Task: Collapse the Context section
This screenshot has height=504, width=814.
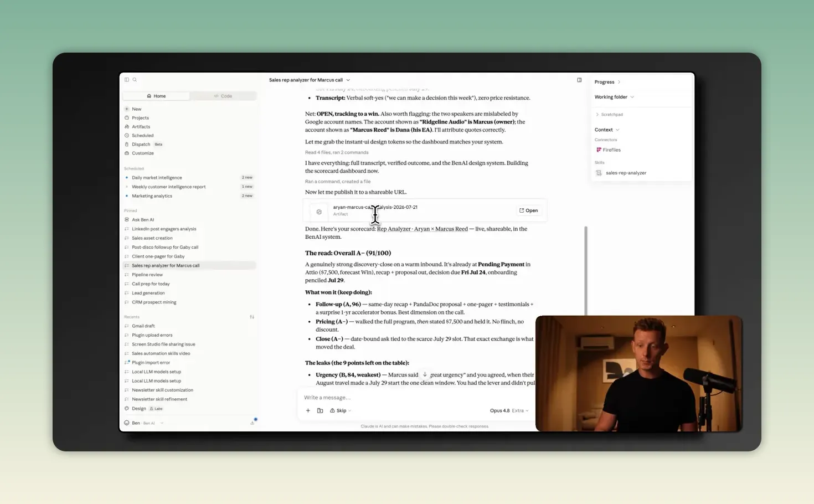Action: [607, 130]
